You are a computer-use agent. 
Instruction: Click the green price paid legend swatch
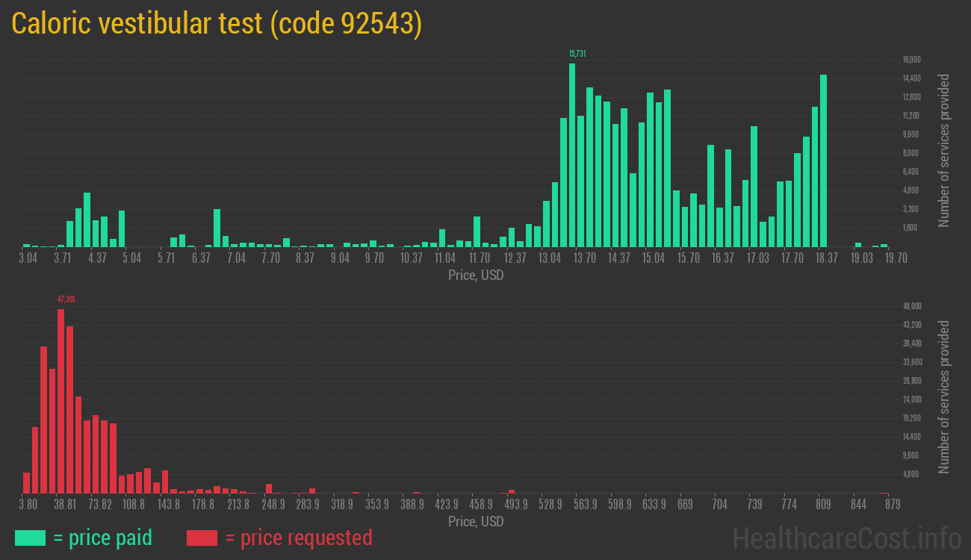coord(30,538)
